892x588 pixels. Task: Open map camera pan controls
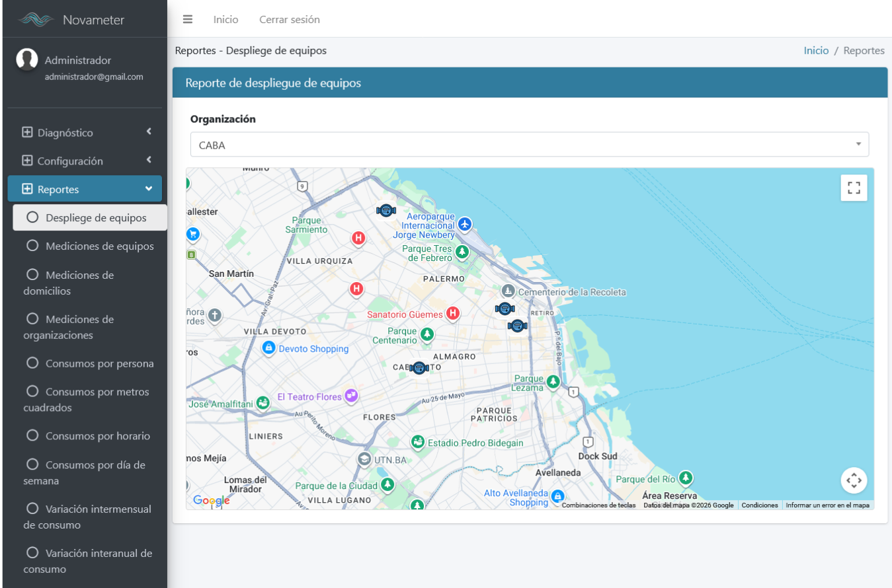coord(854,480)
